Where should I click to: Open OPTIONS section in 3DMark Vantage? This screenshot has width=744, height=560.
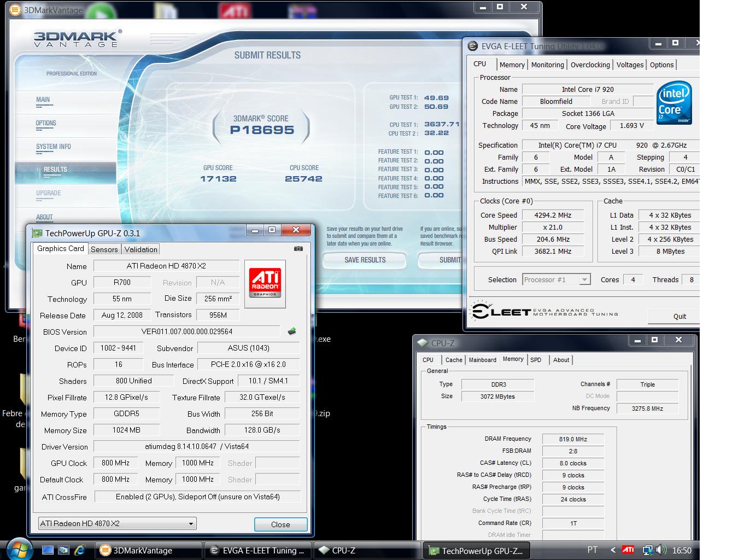click(46, 123)
